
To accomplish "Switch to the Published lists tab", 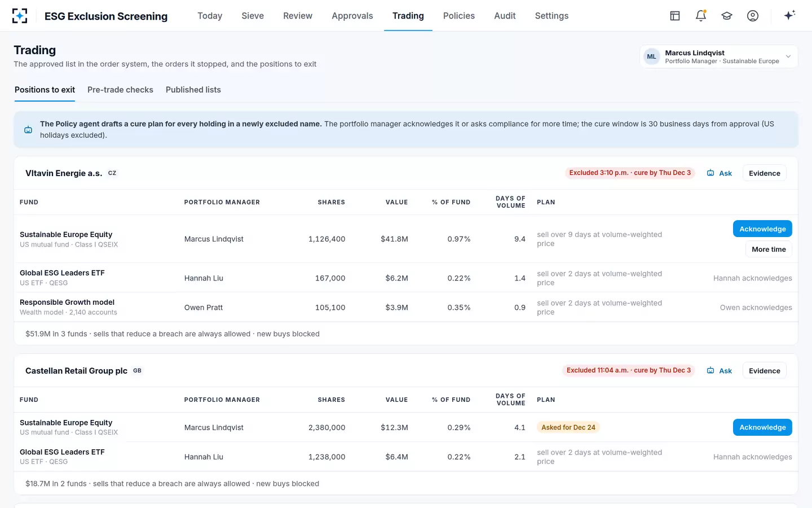I will click(193, 90).
